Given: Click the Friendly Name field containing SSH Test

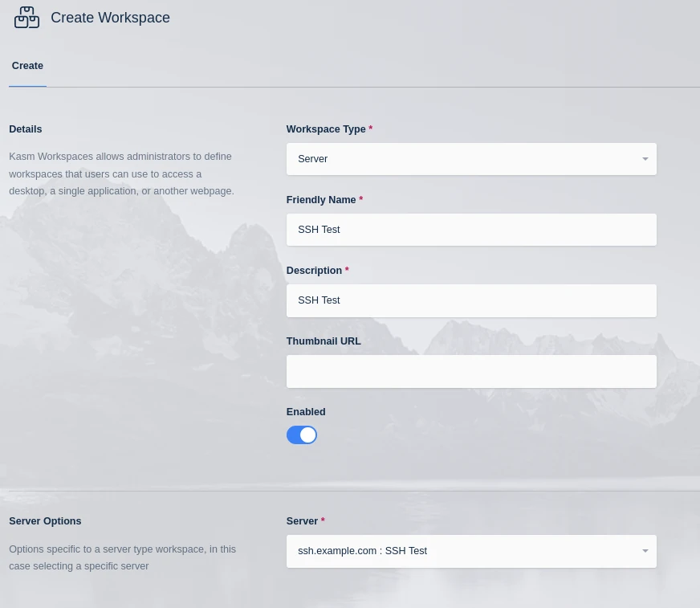Looking at the screenshot, I should click(x=471, y=230).
